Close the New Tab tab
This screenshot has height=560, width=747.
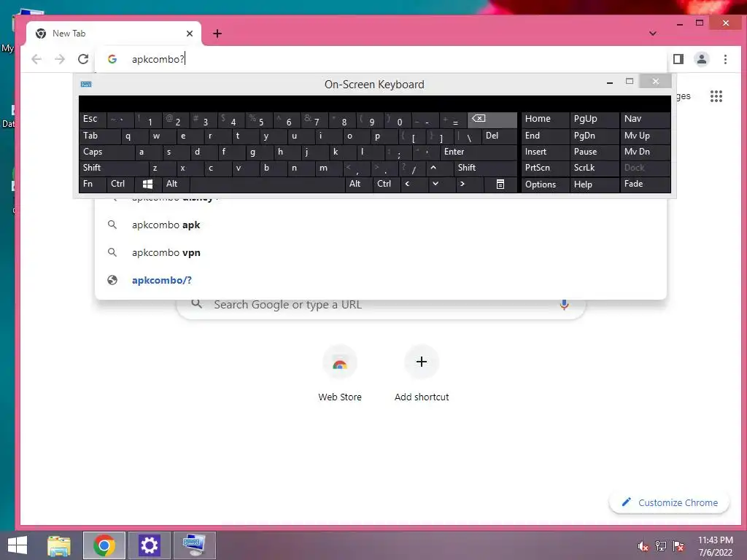click(x=190, y=34)
